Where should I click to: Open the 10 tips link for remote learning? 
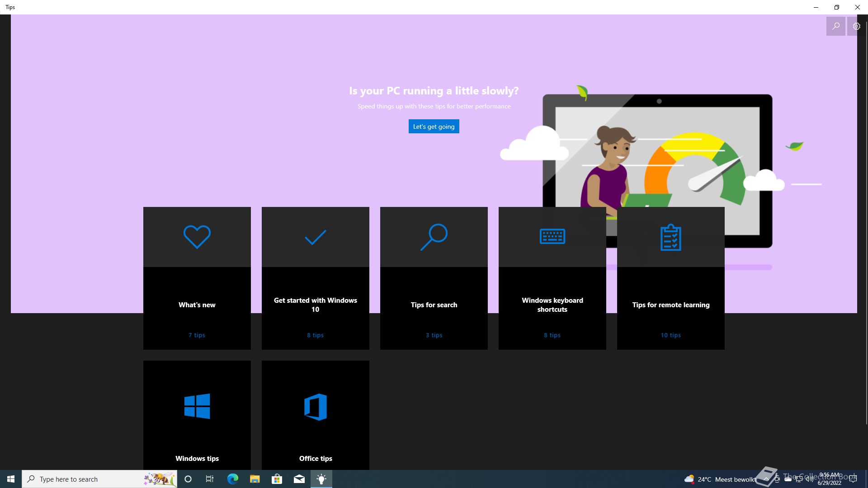(x=671, y=335)
